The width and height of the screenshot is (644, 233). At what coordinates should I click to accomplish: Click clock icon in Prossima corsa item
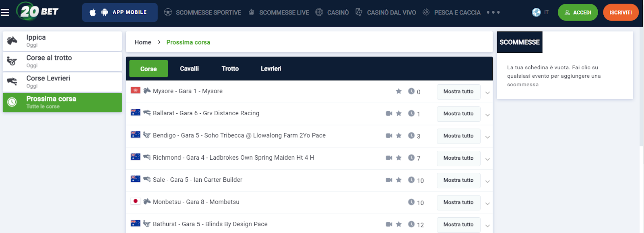point(12,102)
